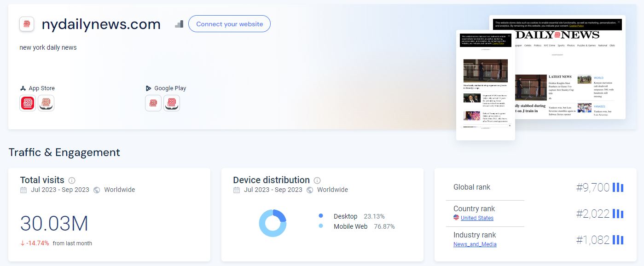
Task: Click the Country rank bar indicator icon
Action: 618,214
